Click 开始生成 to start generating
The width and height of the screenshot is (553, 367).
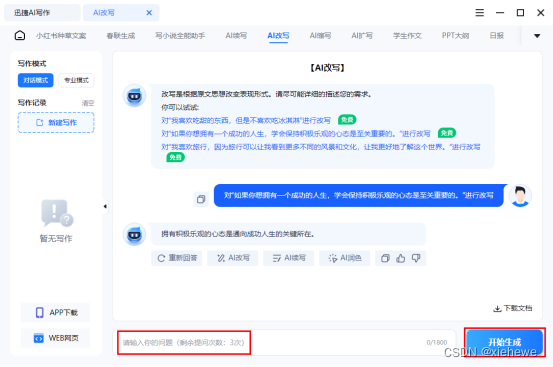(x=505, y=342)
